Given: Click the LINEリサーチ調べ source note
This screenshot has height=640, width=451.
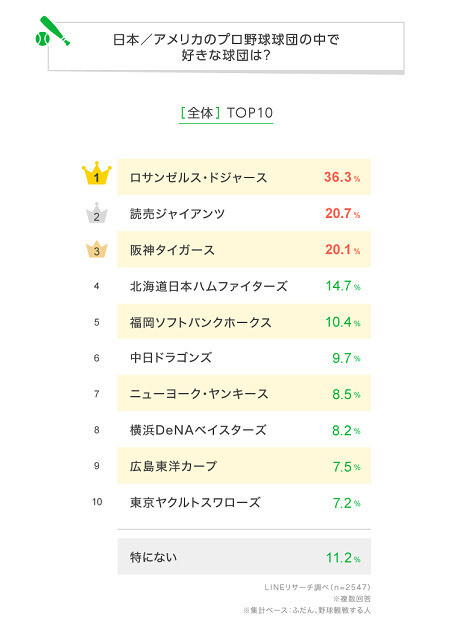Looking at the screenshot, I should pyautogui.click(x=317, y=587).
